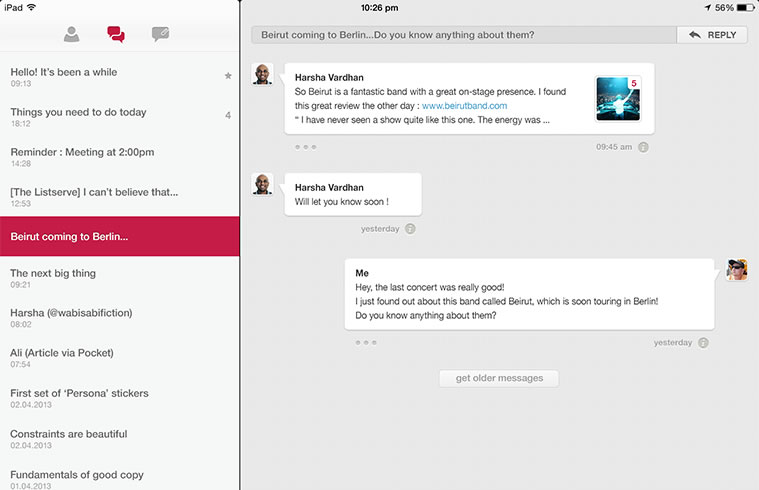Click the subject bar 'Beirut coming to Berlin...Do you know'

point(463,35)
